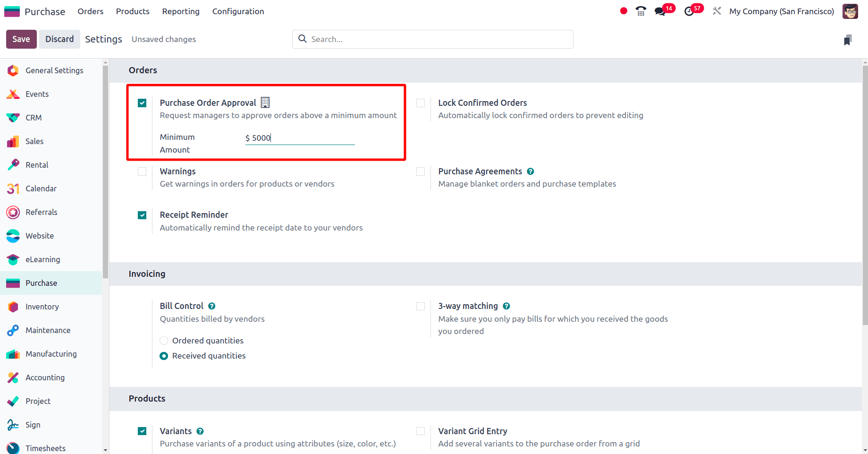Select Manufacturing settings in sidebar
The image size is (868, 454).
coord(51,354)
